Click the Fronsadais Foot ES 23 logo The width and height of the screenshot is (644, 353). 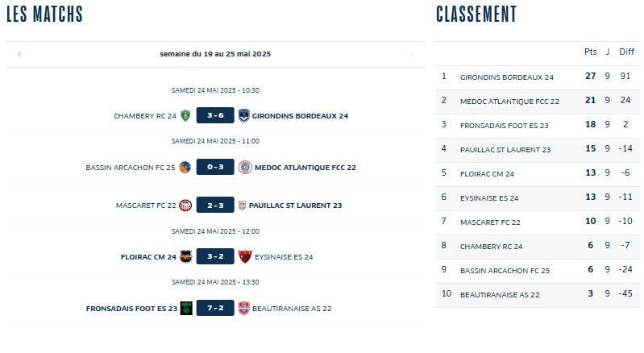tap(186, 308)
